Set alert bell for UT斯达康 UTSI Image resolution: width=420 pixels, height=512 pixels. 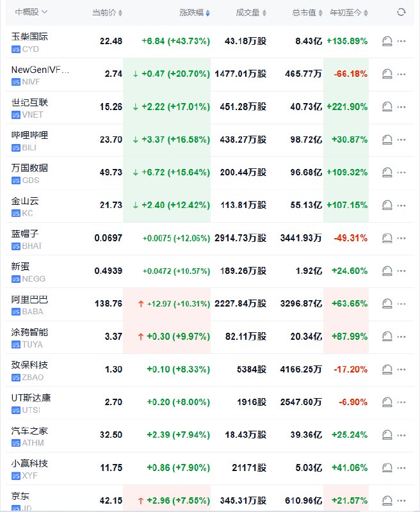[x=387, y=402]
